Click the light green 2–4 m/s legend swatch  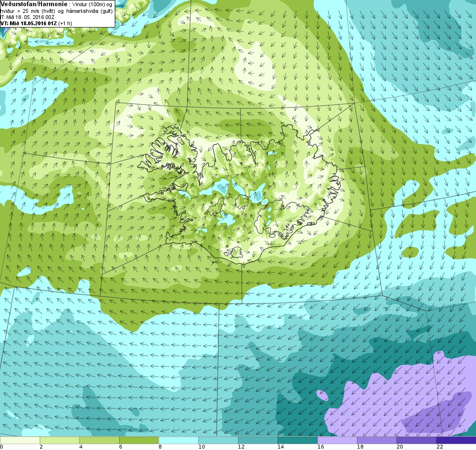coord(59,440)
